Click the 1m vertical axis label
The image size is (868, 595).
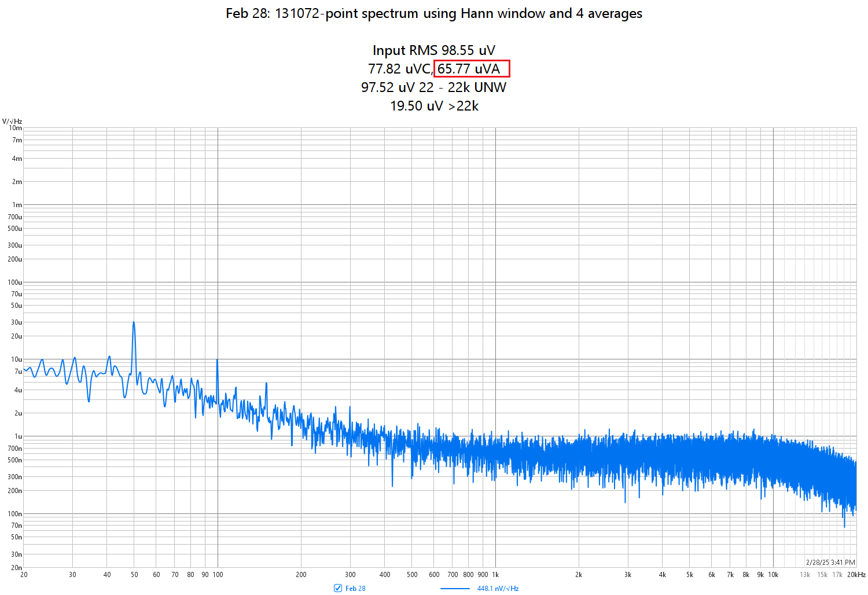(x=17, y=205)
